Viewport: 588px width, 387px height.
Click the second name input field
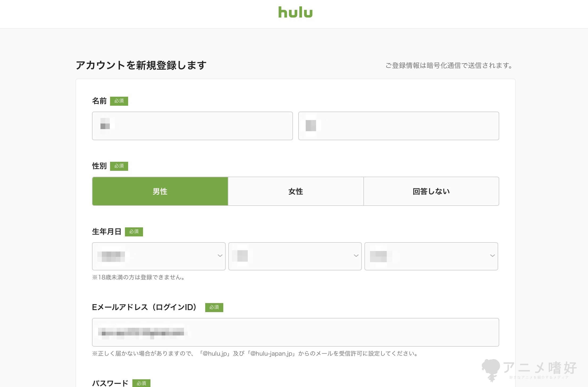point(398,126)
